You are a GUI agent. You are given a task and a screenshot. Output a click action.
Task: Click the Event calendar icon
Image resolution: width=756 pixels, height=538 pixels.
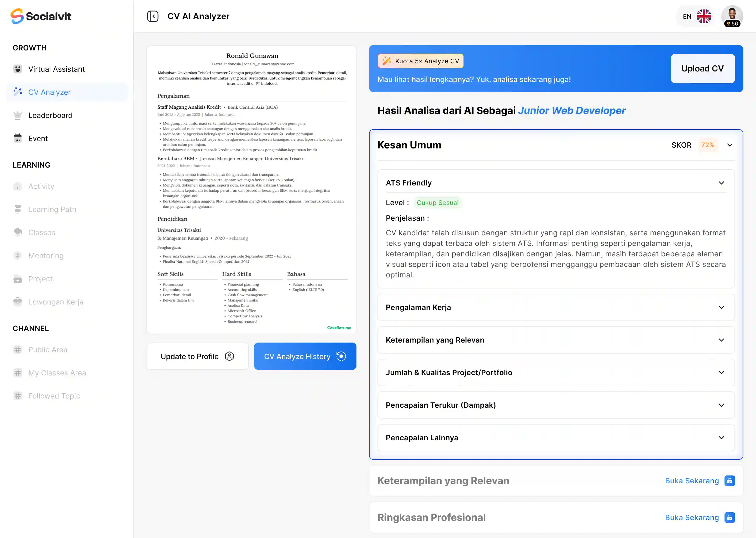pos(18,138)
